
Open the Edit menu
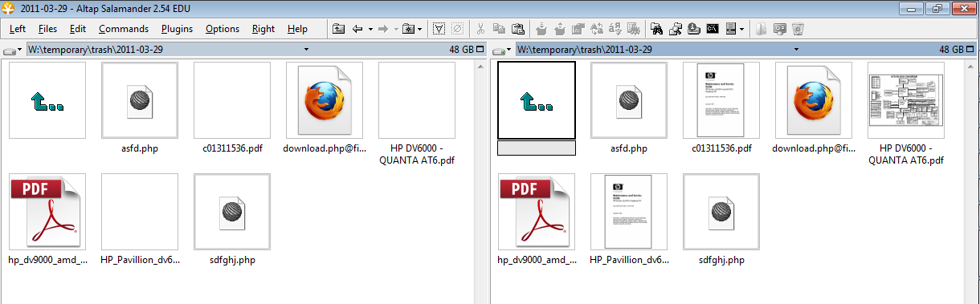click(x=77, y=29)
